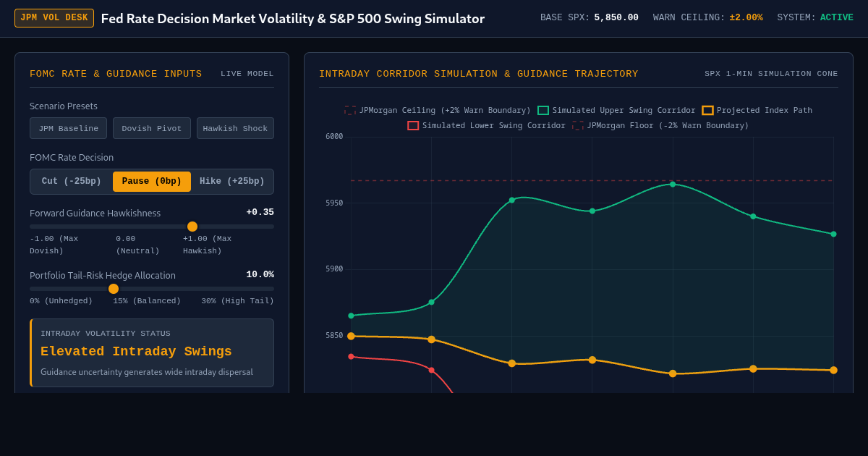Click the SPX 1-MIN SIMULATION CONE label
This screenshot has height=456, width=868.
point(771,74)
